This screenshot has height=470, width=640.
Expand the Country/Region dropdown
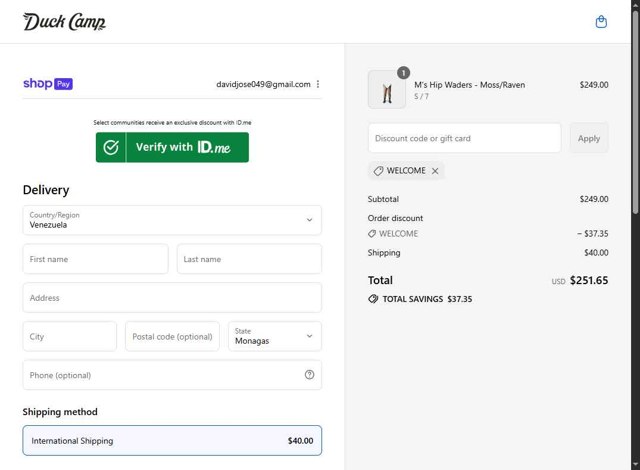[172, 220]
